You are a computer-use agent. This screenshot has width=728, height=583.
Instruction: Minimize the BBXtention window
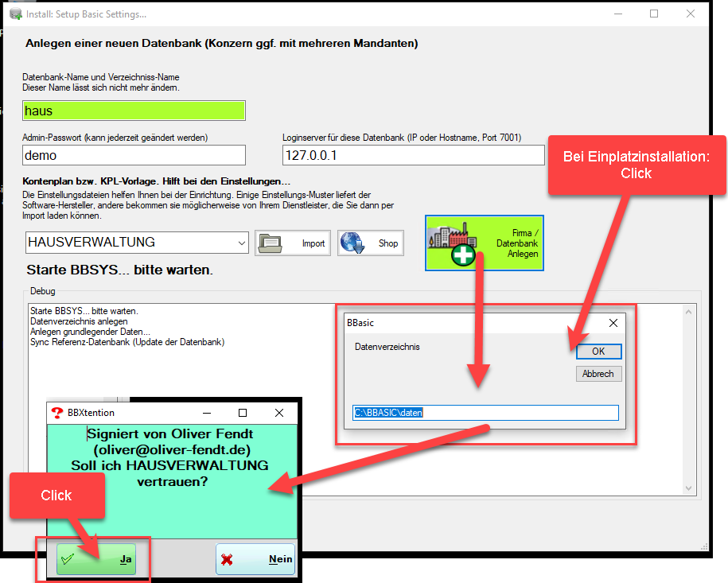click(207, 413)
